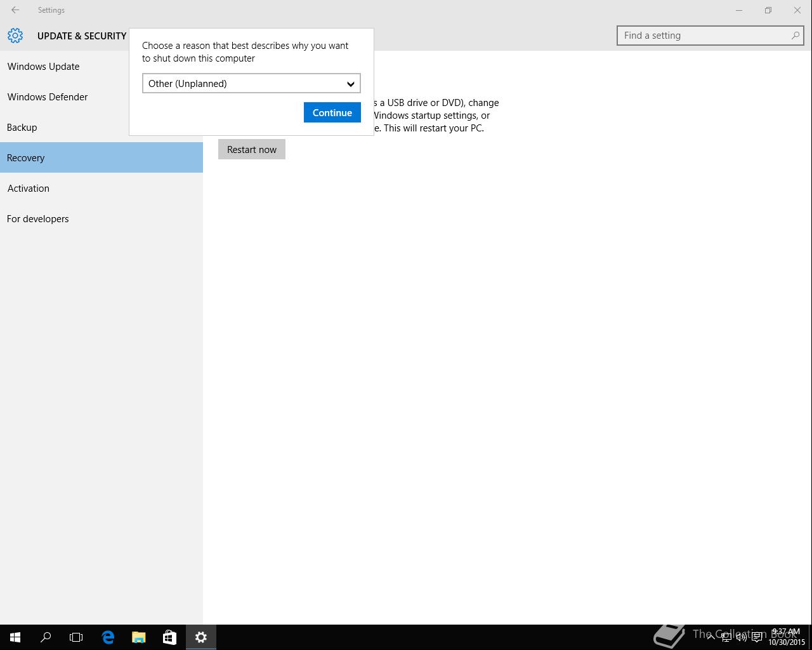The image size is (812, 650).
Task: Open Action Center notifications icon
Action: tap(757, 637)
